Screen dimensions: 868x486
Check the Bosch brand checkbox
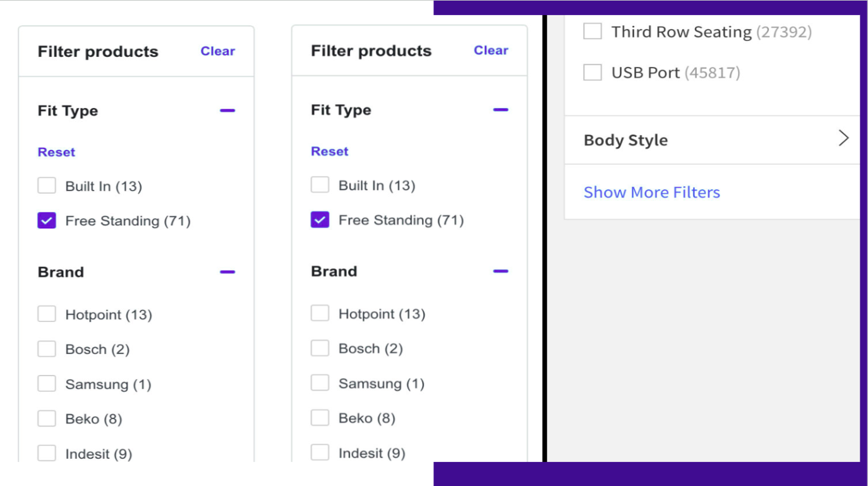click(x=46, y=348)
